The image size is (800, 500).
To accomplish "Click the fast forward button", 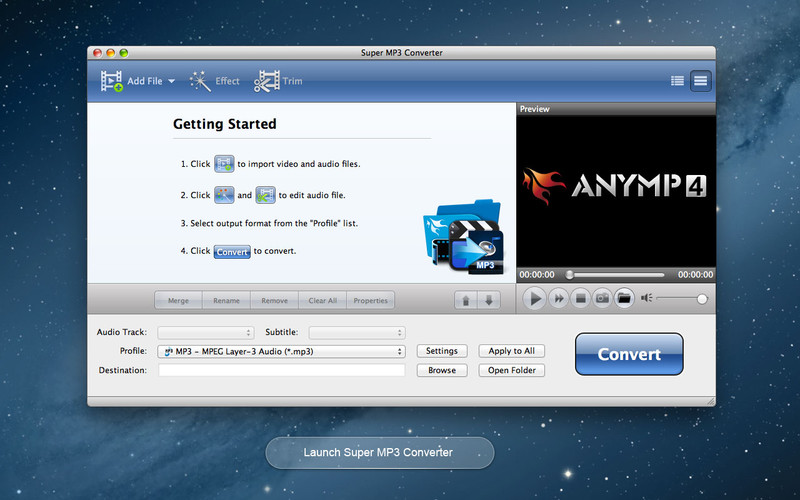I will [x=559, y=298].
